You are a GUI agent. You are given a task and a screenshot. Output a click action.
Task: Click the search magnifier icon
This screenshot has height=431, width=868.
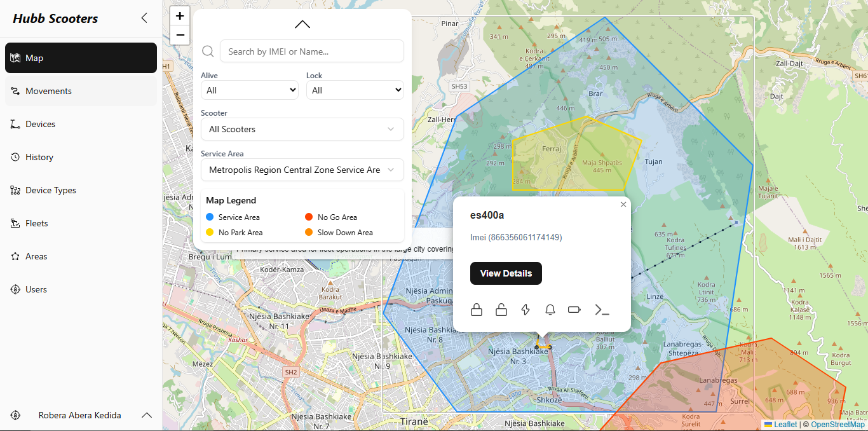coord(207,51)
